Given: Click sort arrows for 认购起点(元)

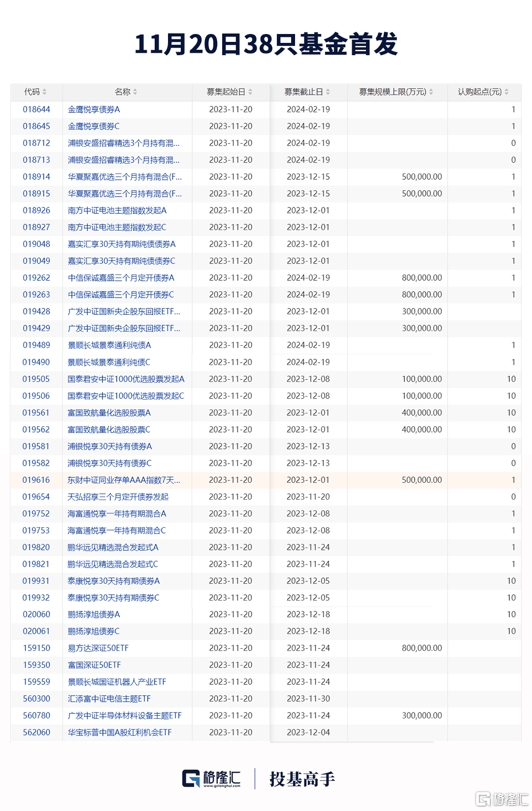Looking at the screenshot, I should click(506, 92).
